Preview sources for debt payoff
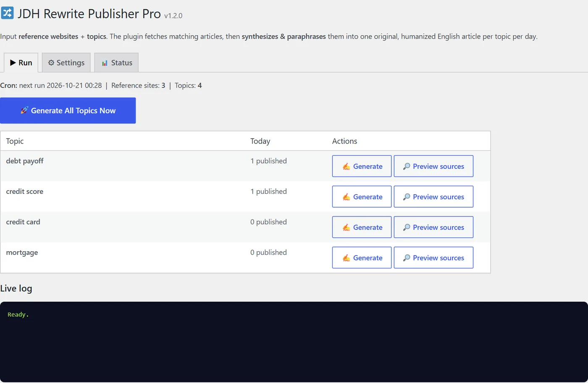The image size is (588, 383). [x=433, y=166]
